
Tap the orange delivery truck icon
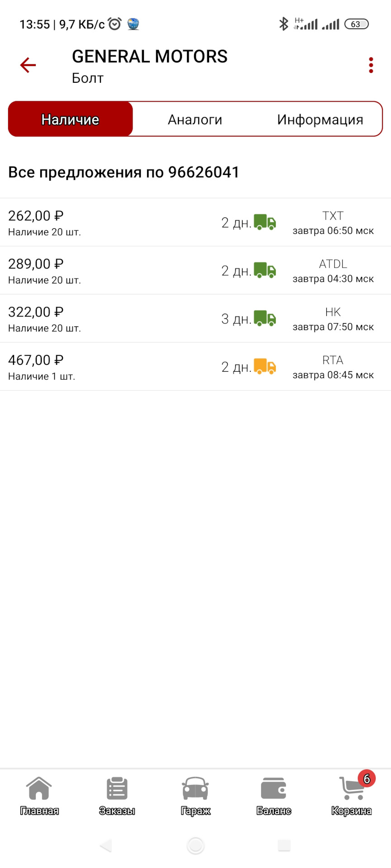[265, 367]
